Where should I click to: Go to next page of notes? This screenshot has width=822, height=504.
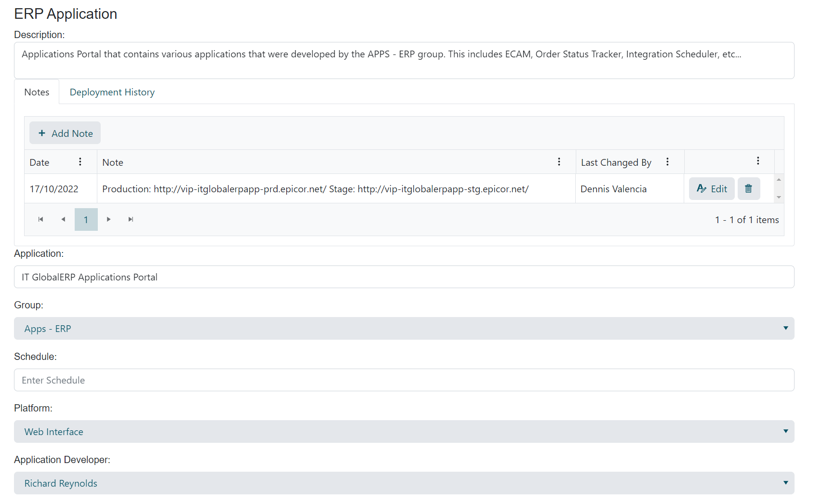coord(109,220)
